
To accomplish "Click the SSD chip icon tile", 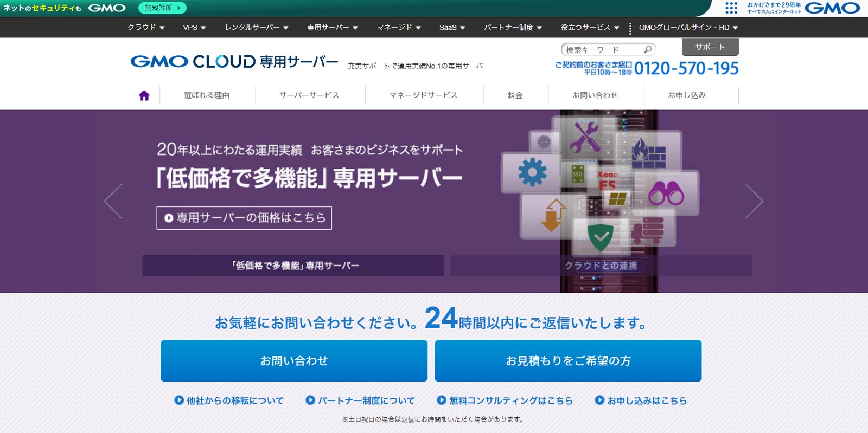I will (x=578, y=175).
